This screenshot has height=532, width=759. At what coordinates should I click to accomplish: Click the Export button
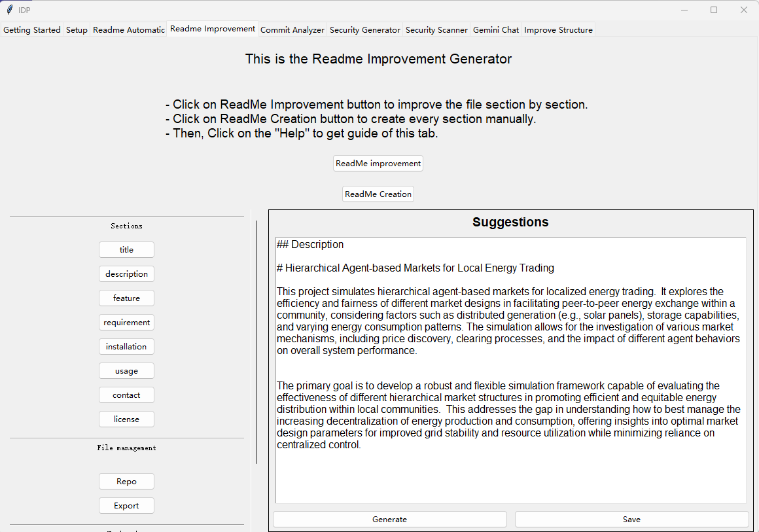pos(126,506)
